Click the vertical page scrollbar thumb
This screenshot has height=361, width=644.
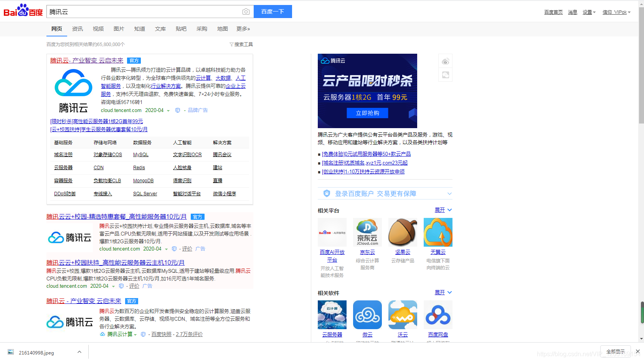coord(641,65)
